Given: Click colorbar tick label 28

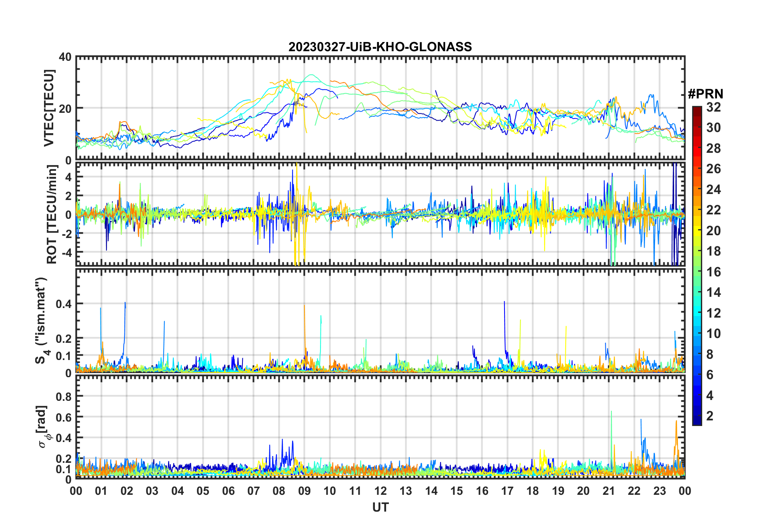Looking at the screenshot, I should pos(713,148).
